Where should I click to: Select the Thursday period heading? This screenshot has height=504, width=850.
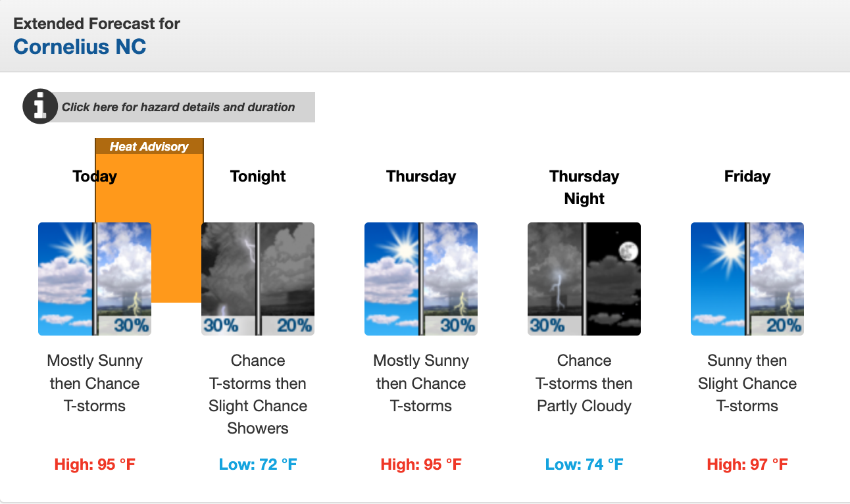point(421,176)
